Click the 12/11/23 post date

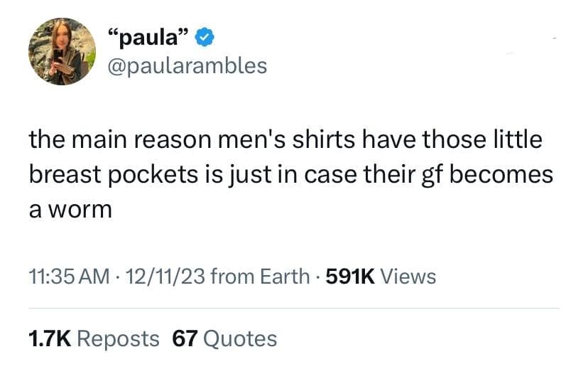(x=165, y=277)
